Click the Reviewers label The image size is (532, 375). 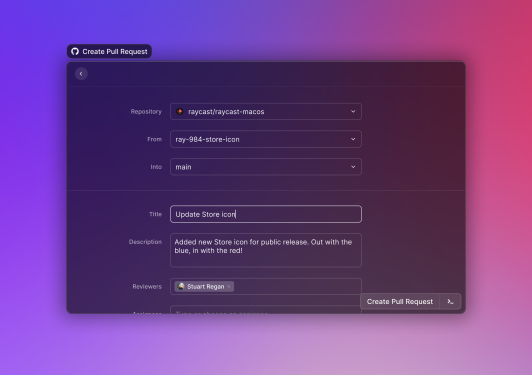tap(147, 287)
